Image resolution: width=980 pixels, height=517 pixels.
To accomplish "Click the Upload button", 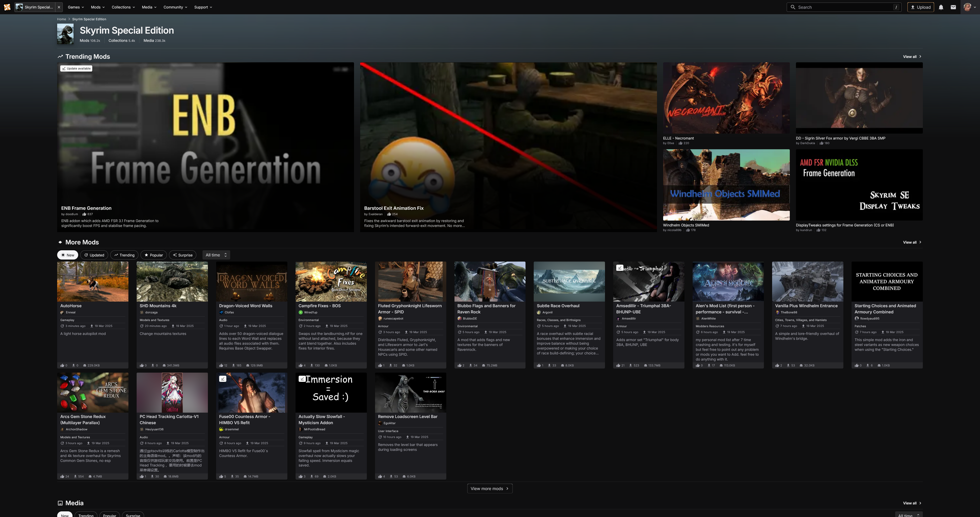I will pyautogui.click(x=921, y=7).
